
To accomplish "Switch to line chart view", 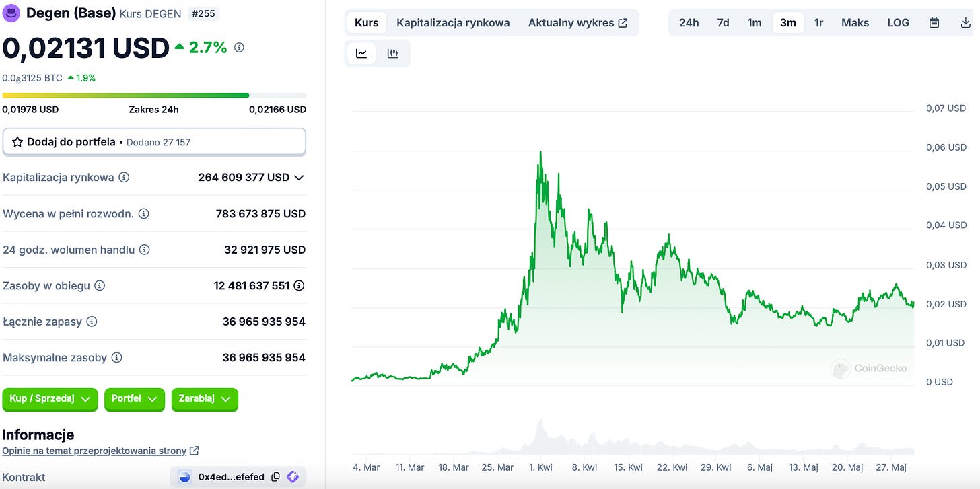I will (x=361, y=54).
